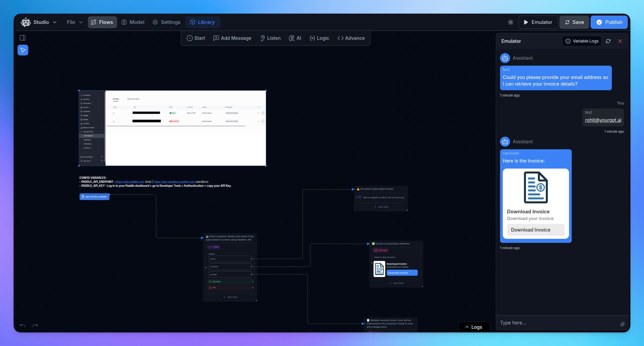Image resolution: width=644 pixels, height=346 pixels.
Task: Toggle light mode with the sun icon
Action: point(511,22)
